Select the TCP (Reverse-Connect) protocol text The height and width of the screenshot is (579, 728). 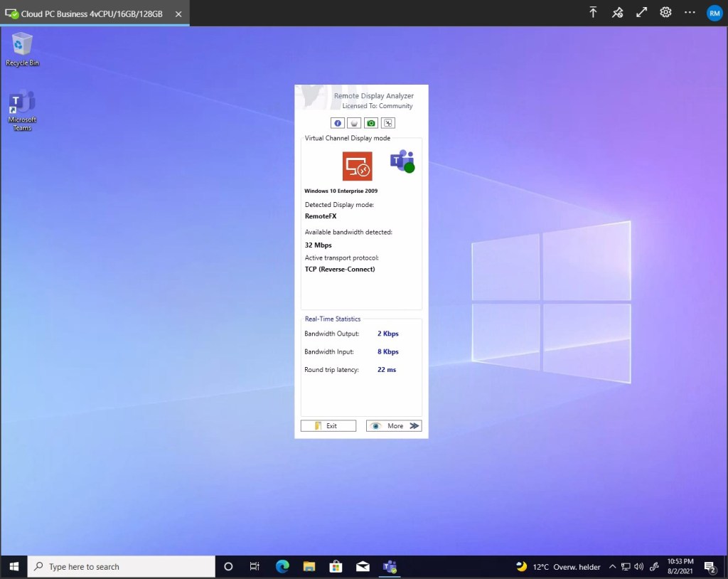click(340, 269)
